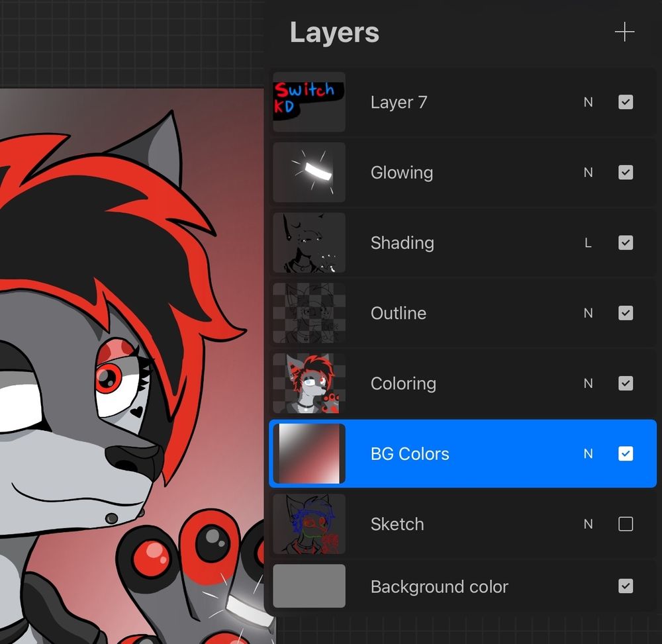Tap the Outline layer thumbnail

coord(309,313)
